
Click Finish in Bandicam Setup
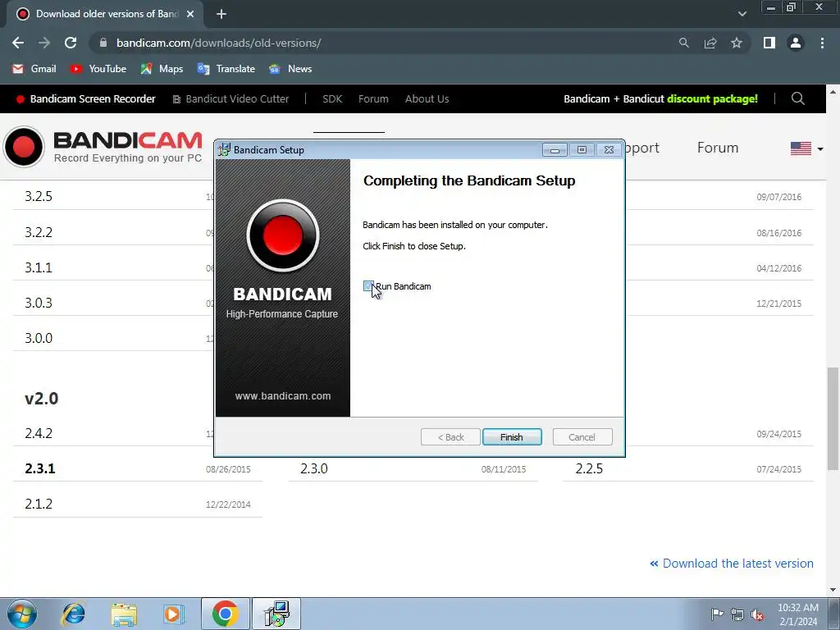point(512,437)
